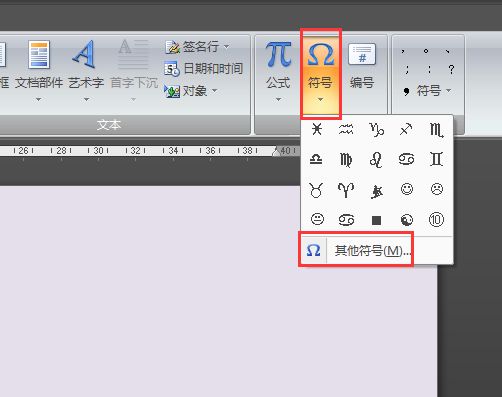Insert the smiley face symbol
This screenshot has height=397, width=502.
(407, 189)
